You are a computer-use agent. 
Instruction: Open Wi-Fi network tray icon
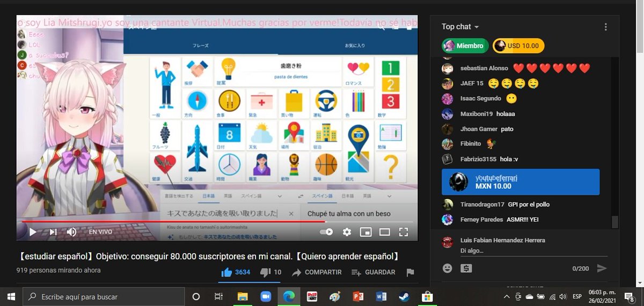[x=552, y=296]
